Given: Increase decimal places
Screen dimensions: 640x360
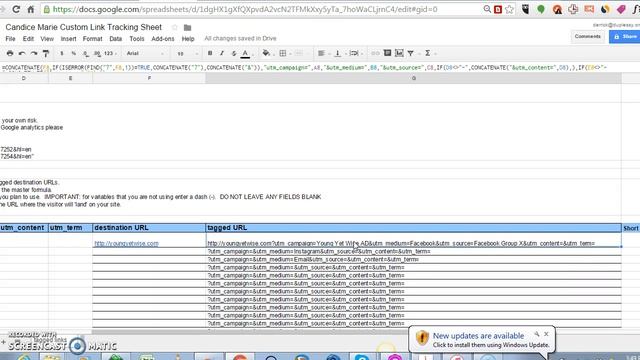Looking at the screenshot, I should tap(97, 53).
